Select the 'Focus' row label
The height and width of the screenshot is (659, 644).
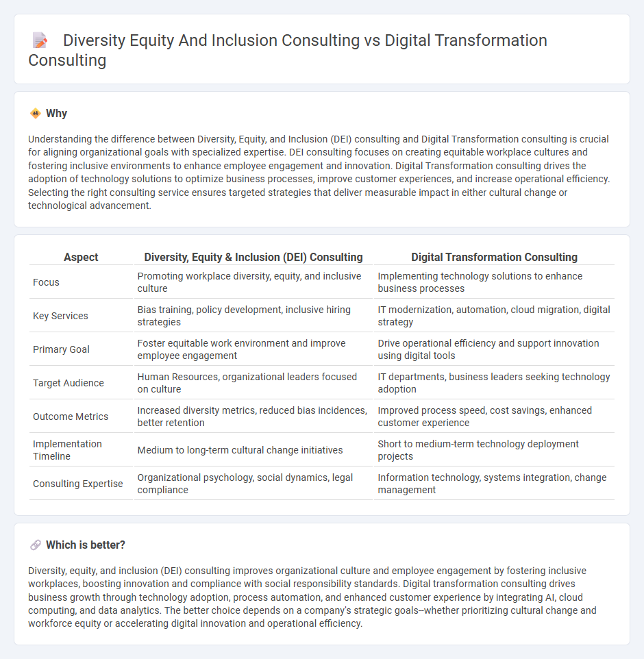[x=46, y=282]
